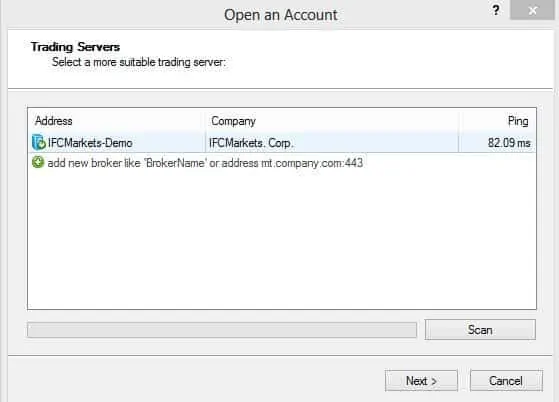Start server scan with Scan button
Viewport: 559px width, 402px height.
coord(480,330)
